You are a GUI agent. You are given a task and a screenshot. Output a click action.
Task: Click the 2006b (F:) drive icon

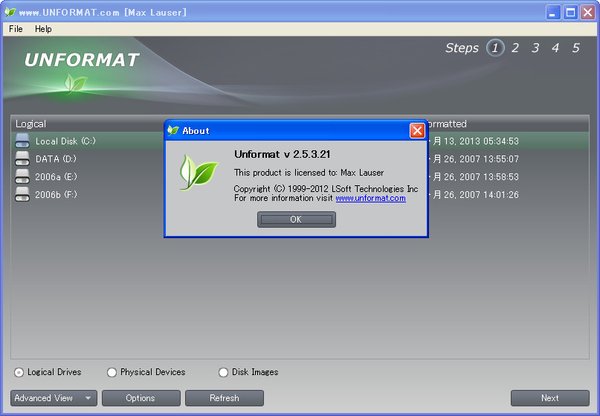(x=22, y=194)
